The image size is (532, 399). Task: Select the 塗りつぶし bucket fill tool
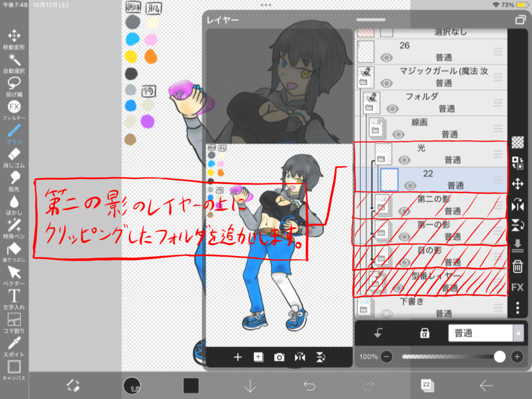[14, 252]
